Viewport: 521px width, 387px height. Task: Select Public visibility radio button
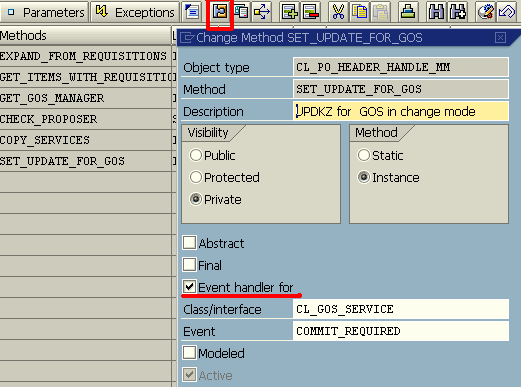pos(196,155)
